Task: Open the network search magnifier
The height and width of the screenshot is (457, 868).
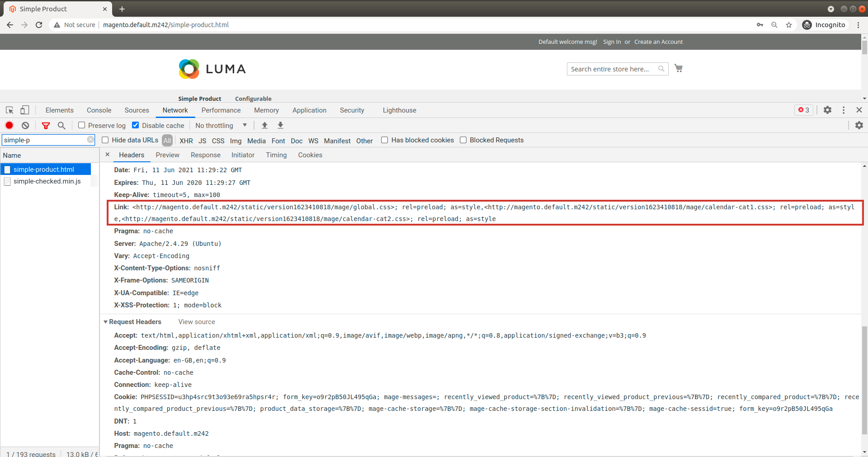Action: (61, 126)
